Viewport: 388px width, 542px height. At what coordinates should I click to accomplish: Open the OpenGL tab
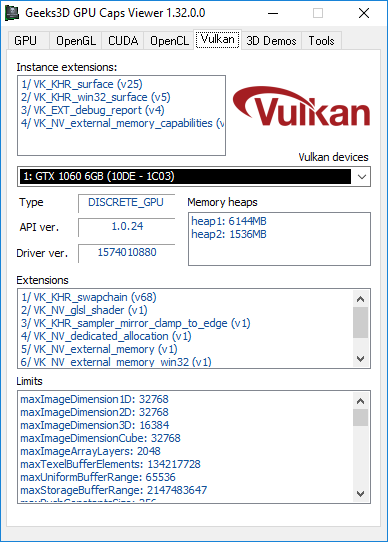click(x=76, y=41)
